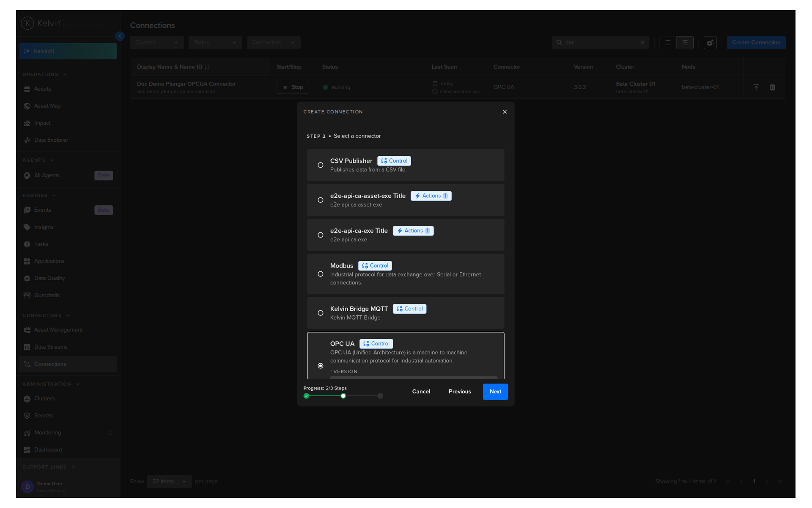The width and height of the screenshot is (812, 508).
Task: Open Doc Demo Plunger OPCUA Connector row
Action: coord(458,87)
